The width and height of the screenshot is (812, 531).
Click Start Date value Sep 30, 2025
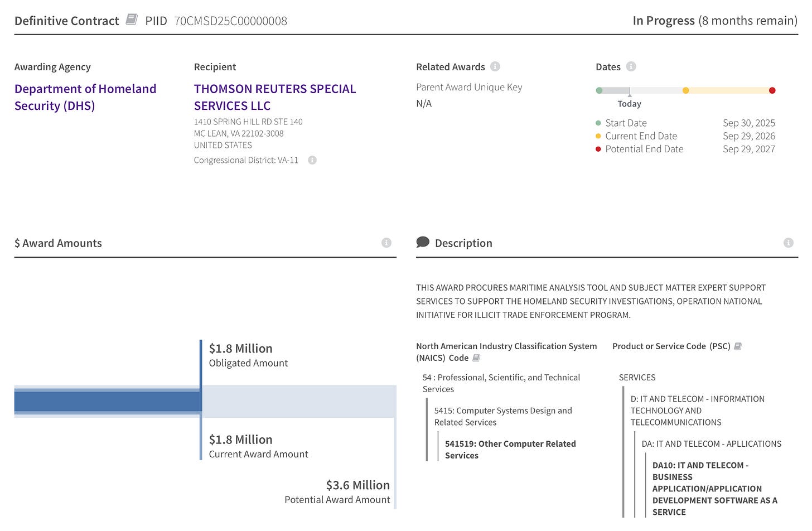[x=749, y=123]
